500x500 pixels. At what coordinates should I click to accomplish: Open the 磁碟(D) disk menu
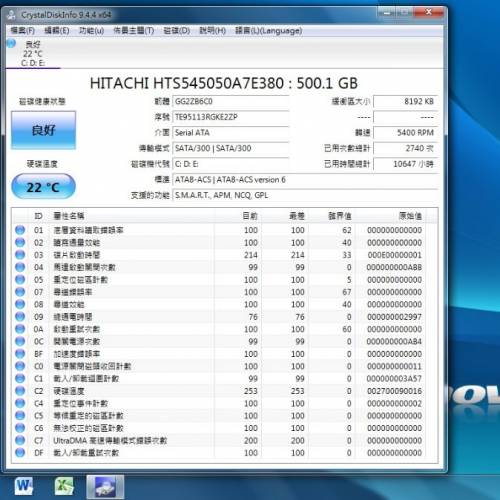(177, 31)
